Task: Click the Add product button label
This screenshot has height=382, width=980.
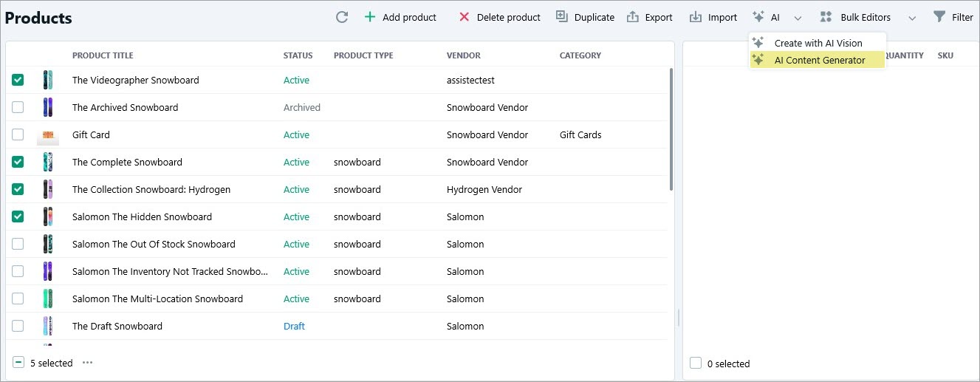Action: (x=409, y=17)
